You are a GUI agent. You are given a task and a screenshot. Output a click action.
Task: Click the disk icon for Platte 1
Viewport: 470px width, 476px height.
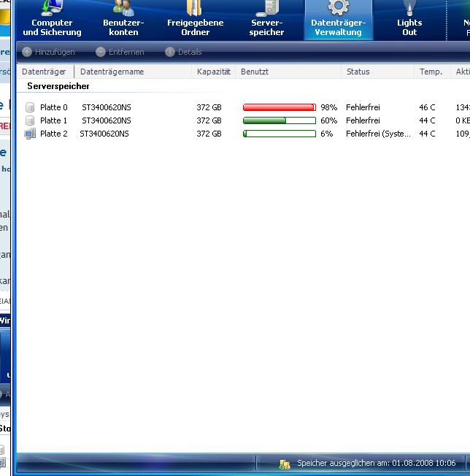(x=30, y=120)
